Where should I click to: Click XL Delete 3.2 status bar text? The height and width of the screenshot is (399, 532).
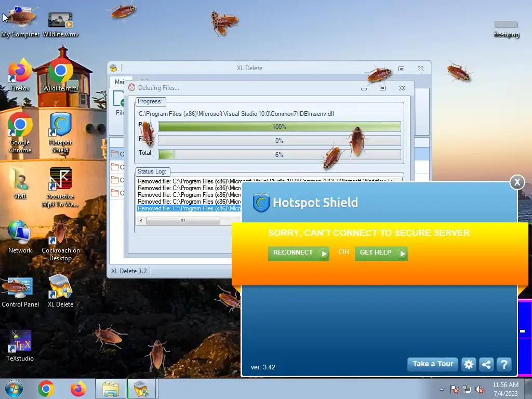pyautogui.click(x=129, y=271)
